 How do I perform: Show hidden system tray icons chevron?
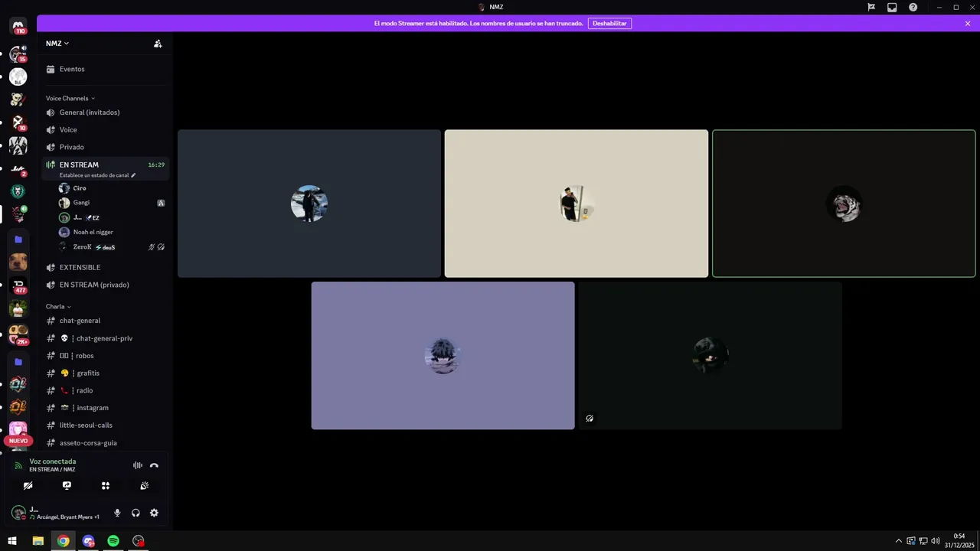tap(899, 541)
